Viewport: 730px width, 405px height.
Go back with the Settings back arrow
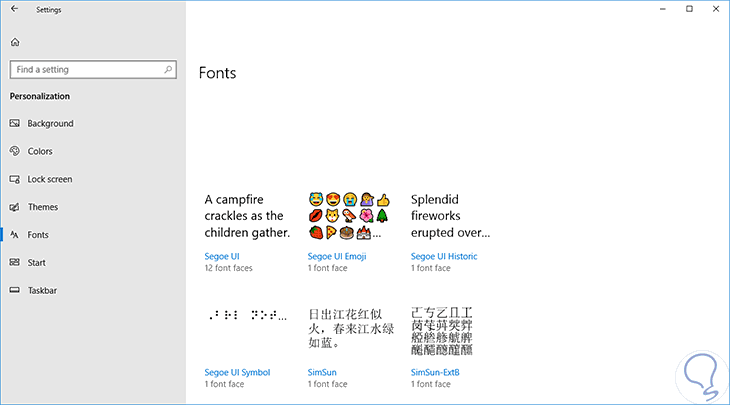pos(14,9)
